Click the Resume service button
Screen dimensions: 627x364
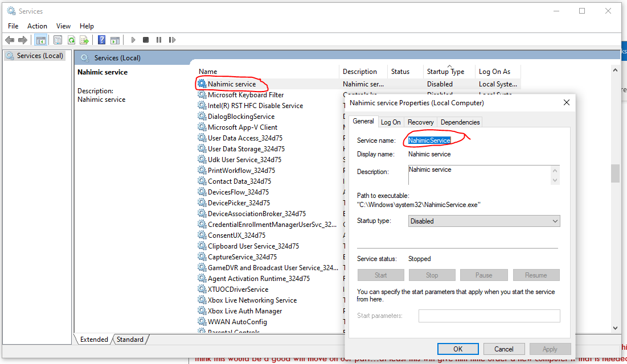point(536,275)
